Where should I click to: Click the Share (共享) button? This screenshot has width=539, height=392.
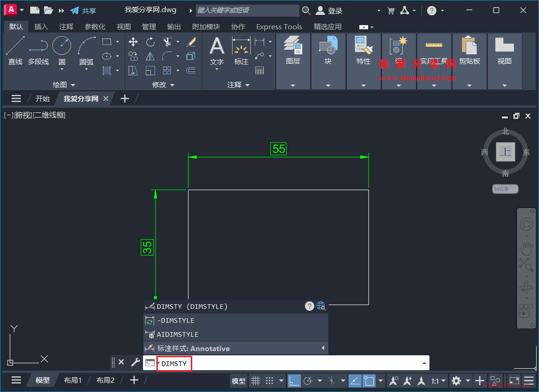click(83, 11)
